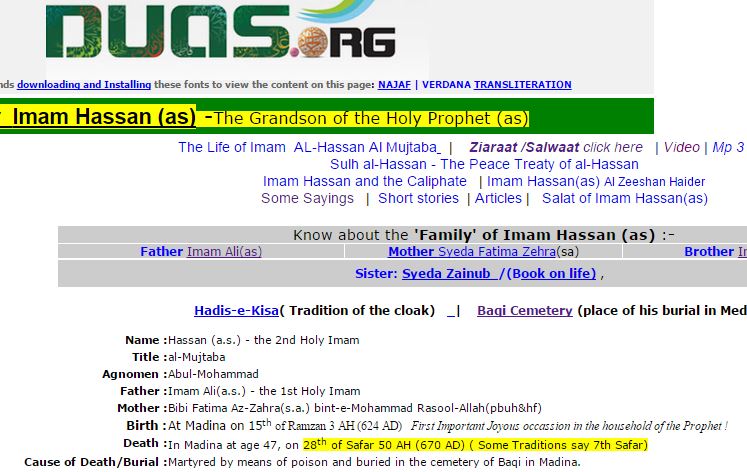Select the TRANSLITERATION font option
Screen dimensions: 747x472
pyautogui.click(x=522, y=85)
